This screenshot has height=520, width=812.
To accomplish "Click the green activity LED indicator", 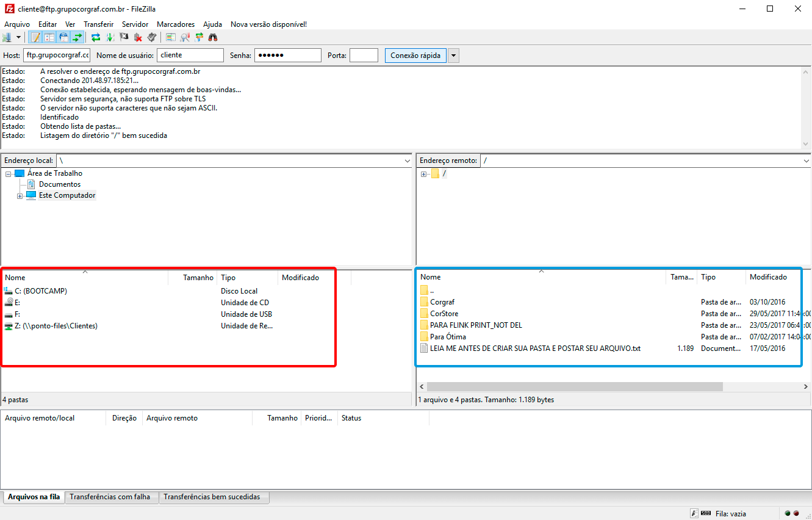I will [788, 513].
